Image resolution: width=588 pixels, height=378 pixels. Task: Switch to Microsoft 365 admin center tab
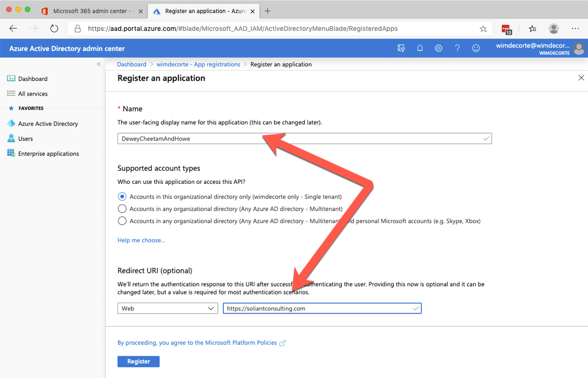pyautogui.click(x=92, y=11)
